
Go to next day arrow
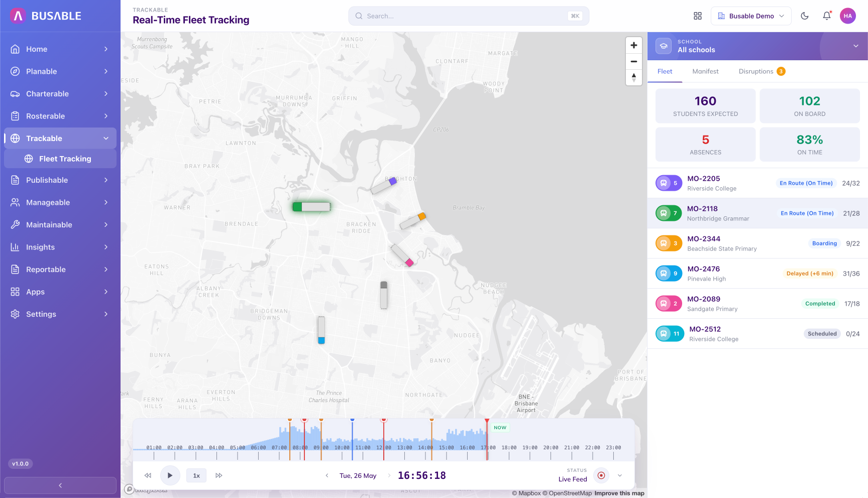pyautogui.click(x=389, y=475)
